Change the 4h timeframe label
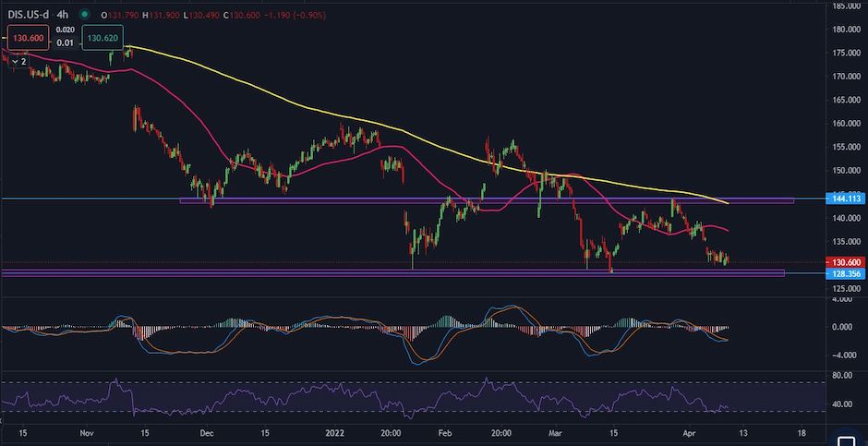 62,15
